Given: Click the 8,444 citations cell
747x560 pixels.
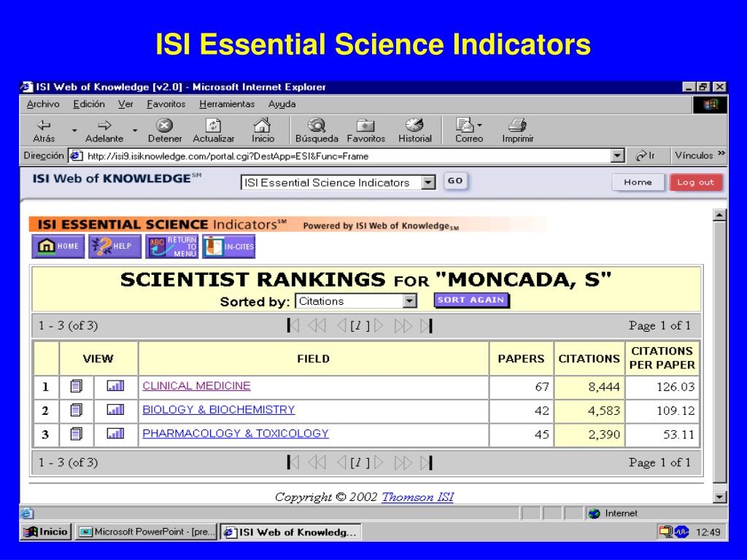Looking at the screenshot, I should (589, 386).
